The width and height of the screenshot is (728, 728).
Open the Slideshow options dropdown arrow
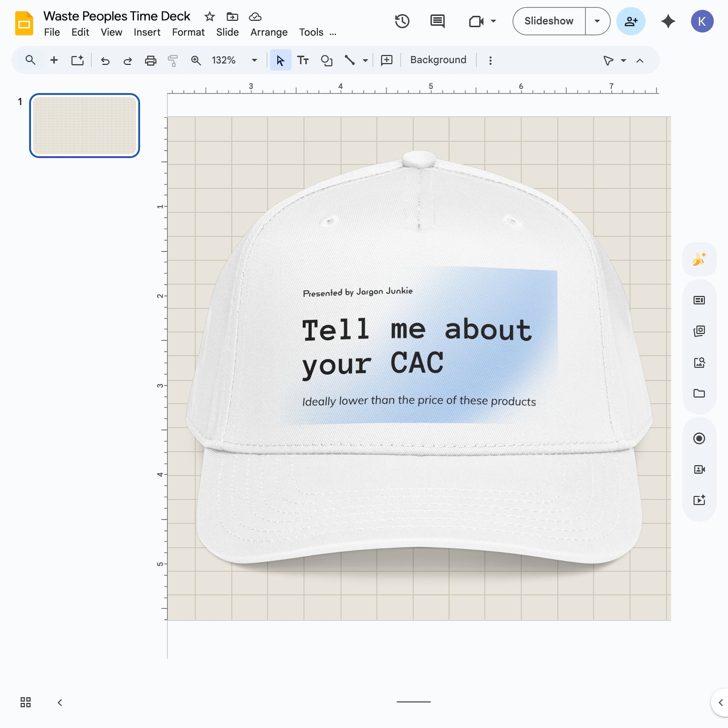point(598,21)
